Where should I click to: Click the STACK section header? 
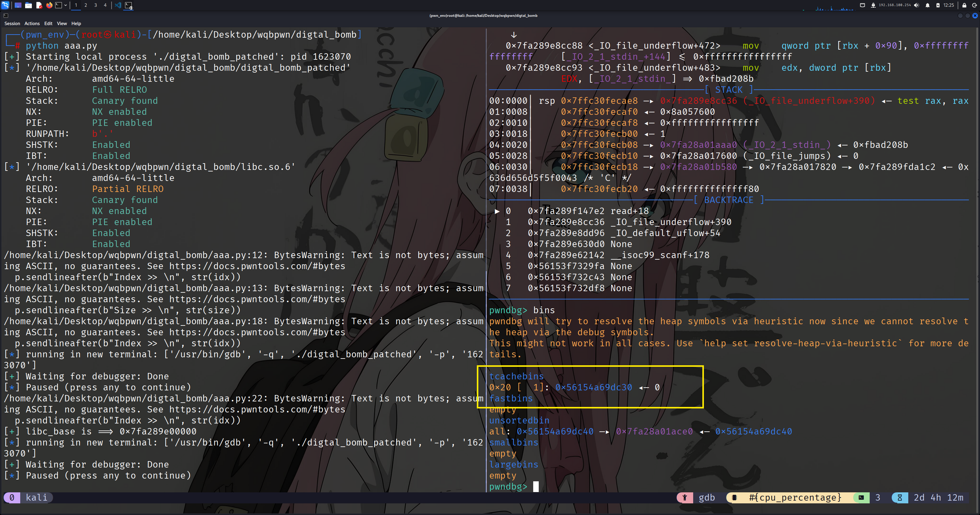click(x=729, y=90)
